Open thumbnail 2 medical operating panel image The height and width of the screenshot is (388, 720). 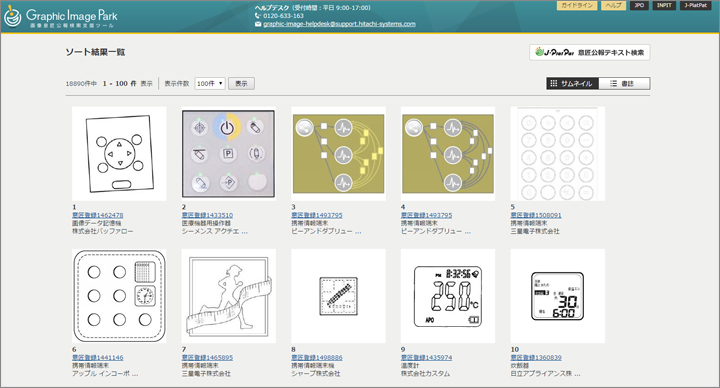pos(228,153)
